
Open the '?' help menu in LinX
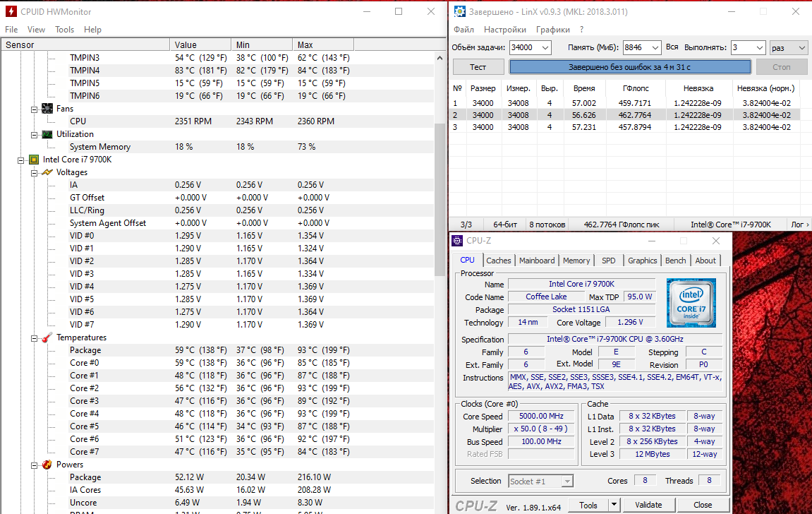coord(581,30)
